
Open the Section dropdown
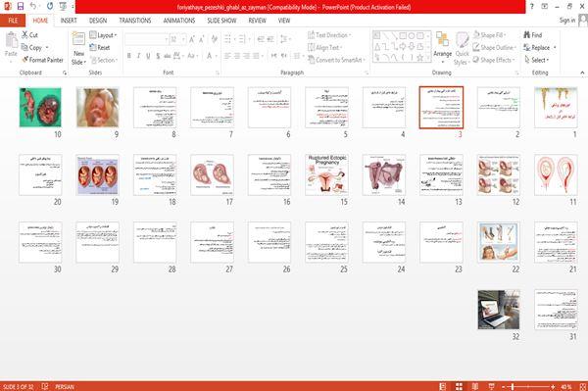[x=104, y=60]
